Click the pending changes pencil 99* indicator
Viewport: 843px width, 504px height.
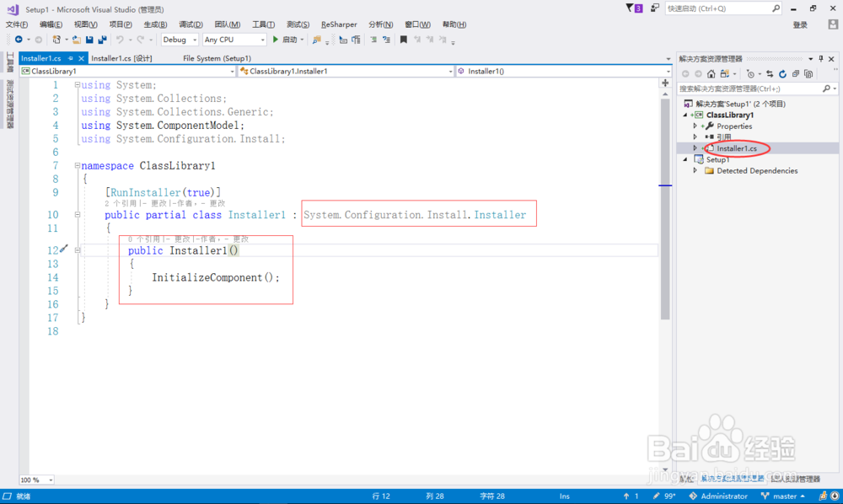click(x=664, y=496)
